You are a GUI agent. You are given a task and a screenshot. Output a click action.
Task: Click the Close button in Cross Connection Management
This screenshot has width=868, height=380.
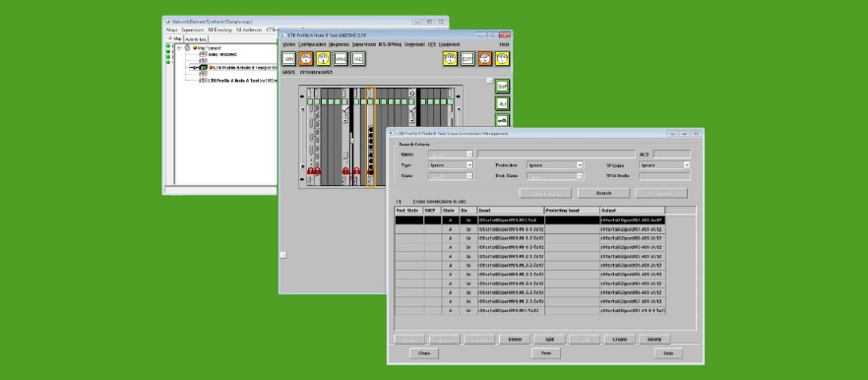click(x=424, y=353)
